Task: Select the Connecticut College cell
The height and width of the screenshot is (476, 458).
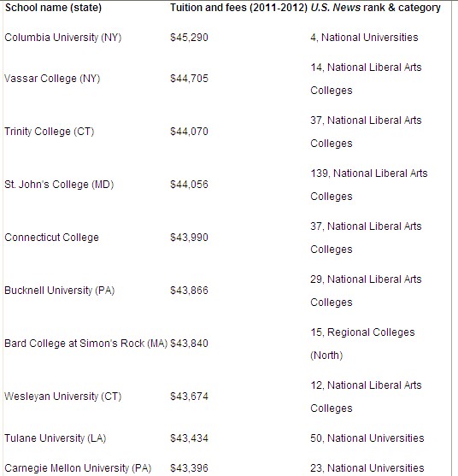Action: tap(51, 238)
